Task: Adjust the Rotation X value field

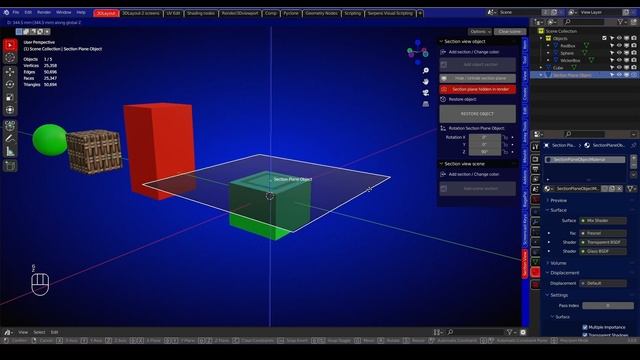Action: pos(484,137)
